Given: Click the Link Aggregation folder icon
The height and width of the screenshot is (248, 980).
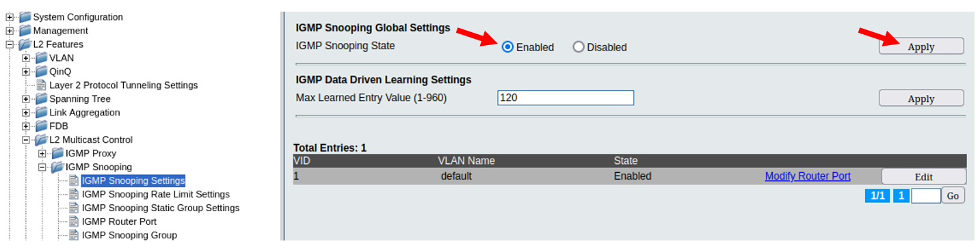Looking at the screenshot, I should [x=42, y=113].
